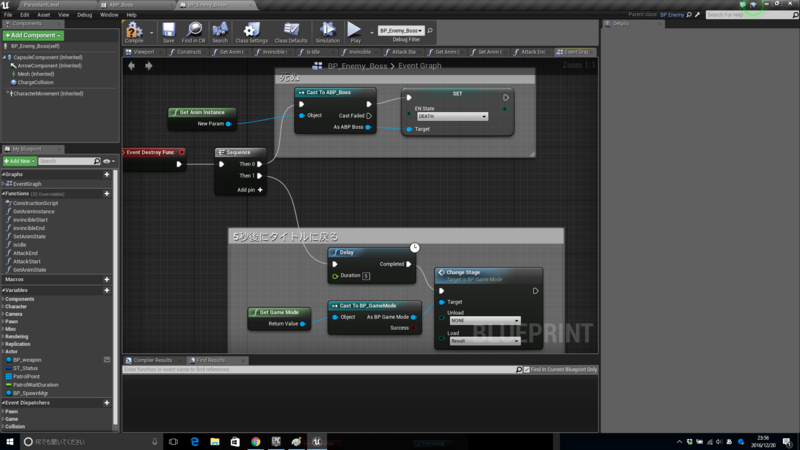
Task: Click the Search For Help field
Action: coord(749,15)
